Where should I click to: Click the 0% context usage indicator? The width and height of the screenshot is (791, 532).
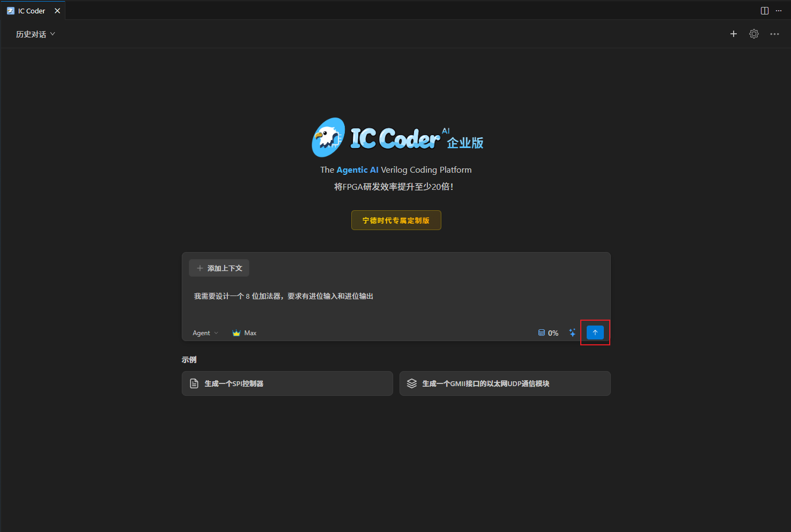[x=549, y=333]
